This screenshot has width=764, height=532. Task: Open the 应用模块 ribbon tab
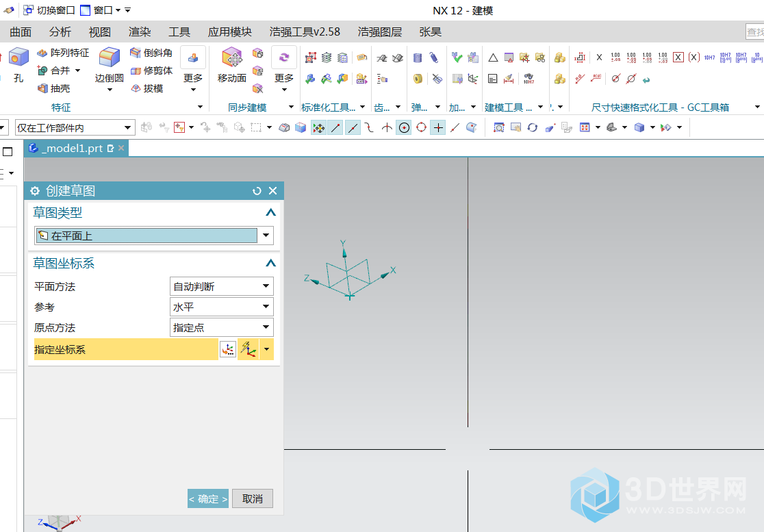pos(230,32)
